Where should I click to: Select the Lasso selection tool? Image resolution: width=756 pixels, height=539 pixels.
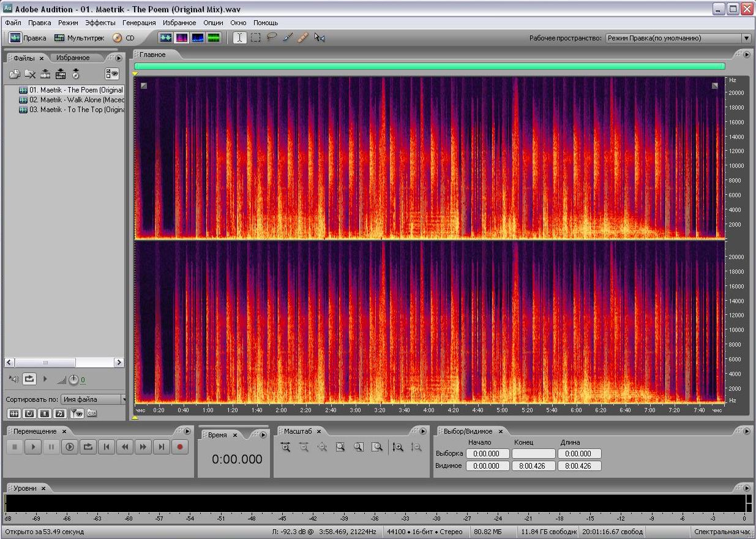[x=271, y=38]
